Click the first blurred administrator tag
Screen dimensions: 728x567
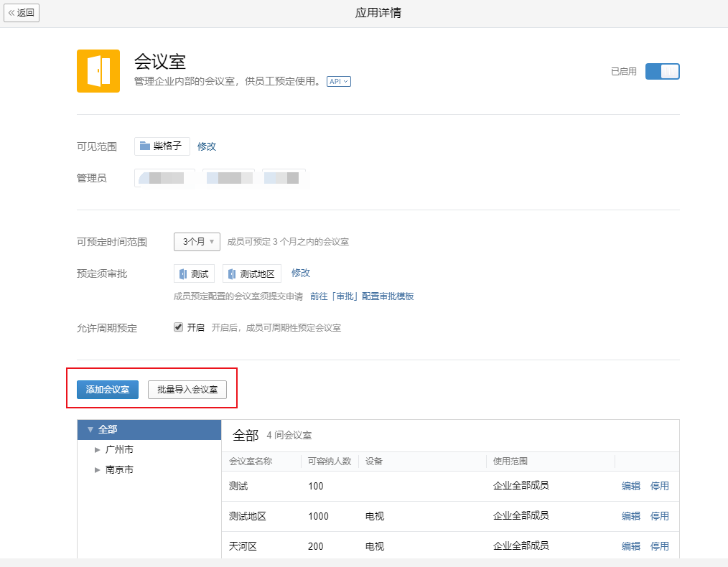[x=165, y=178]
